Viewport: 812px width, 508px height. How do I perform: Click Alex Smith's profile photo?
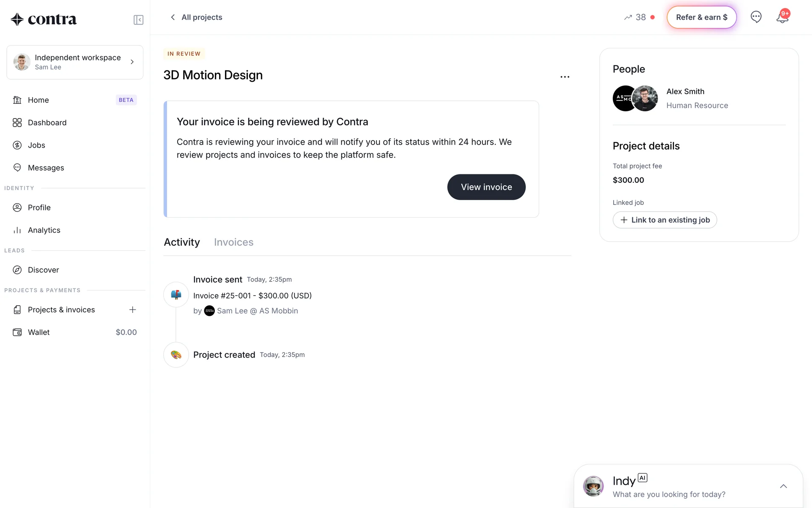(645, 98)
